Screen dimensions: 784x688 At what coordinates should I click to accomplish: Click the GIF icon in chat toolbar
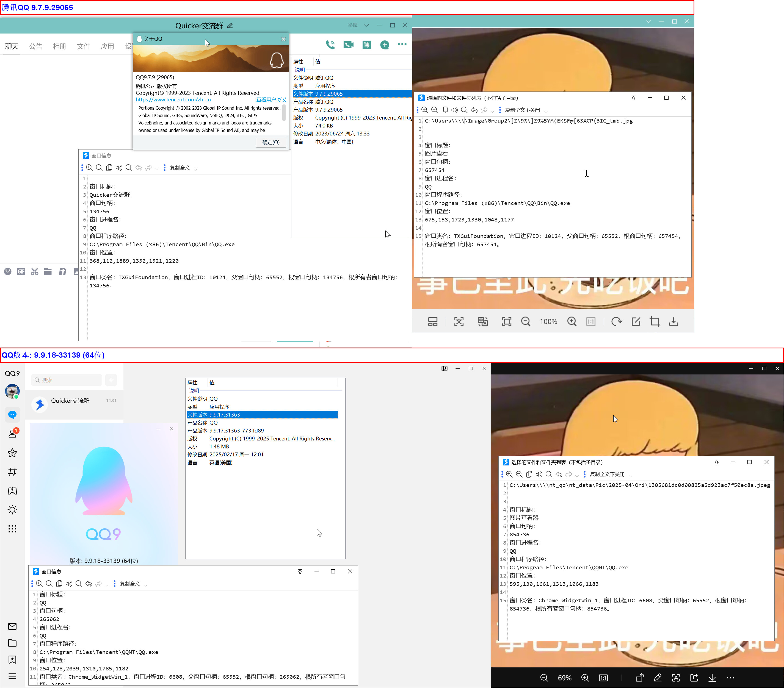21,271
